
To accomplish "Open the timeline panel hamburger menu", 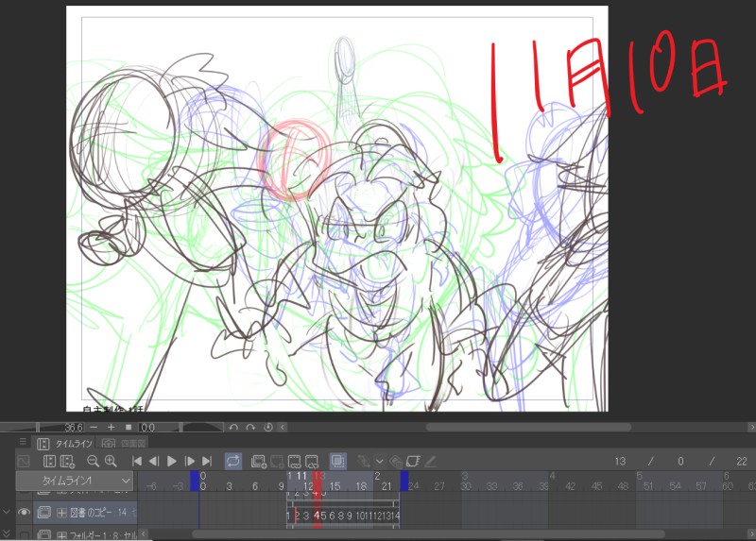I will [x=23, y=442].
